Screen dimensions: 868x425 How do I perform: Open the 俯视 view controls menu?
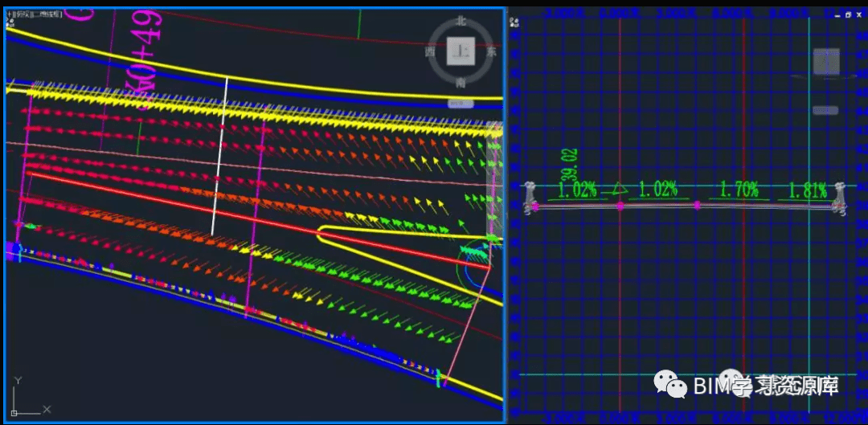coord(23,11)
